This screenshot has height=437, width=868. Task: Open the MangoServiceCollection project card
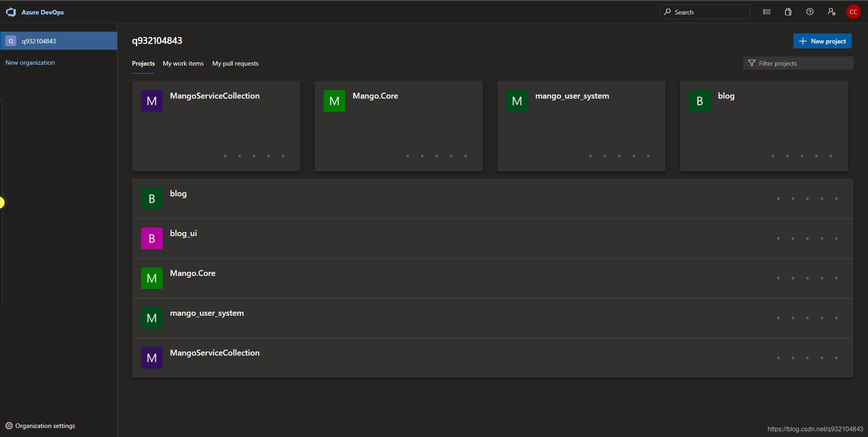[x=216, y=126]
